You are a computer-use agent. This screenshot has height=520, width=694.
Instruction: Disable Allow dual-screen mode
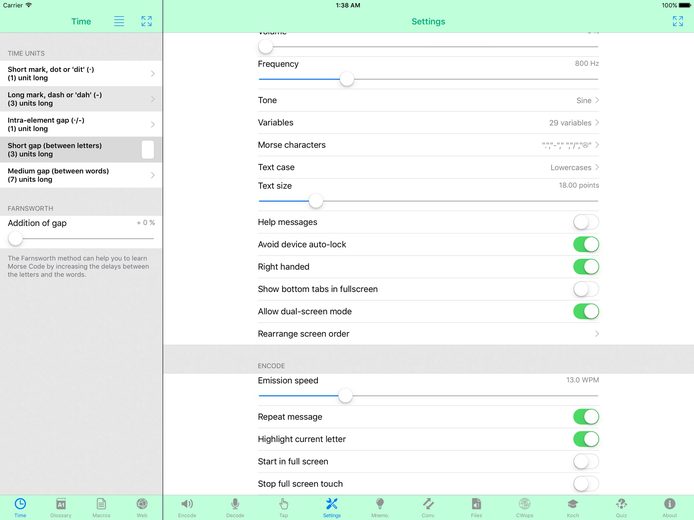[x=586, y=312]
